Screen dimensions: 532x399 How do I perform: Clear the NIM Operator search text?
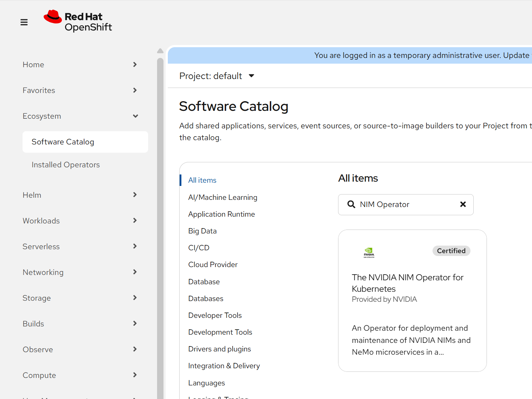463,204
